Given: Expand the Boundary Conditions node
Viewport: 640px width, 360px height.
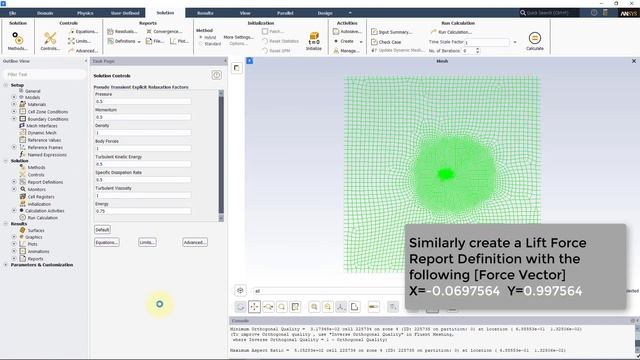Looking at the screenshot, I should click(14, 119).
